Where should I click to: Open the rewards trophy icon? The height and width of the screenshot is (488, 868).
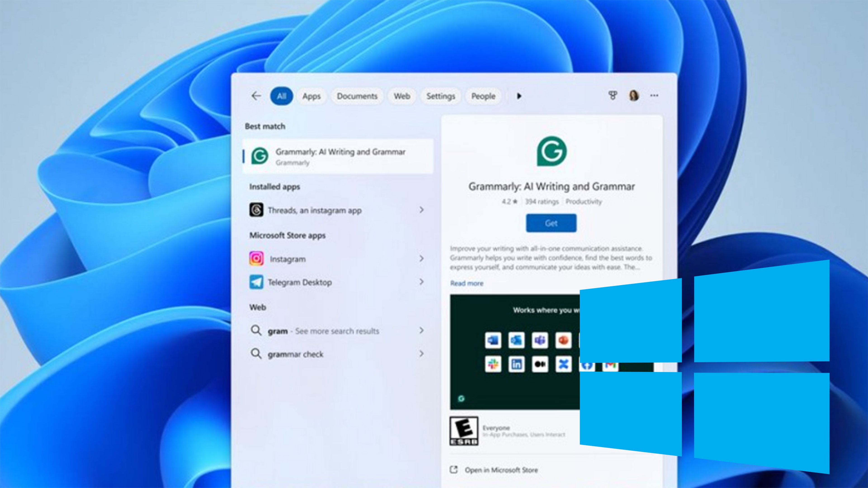pos(613,96)
